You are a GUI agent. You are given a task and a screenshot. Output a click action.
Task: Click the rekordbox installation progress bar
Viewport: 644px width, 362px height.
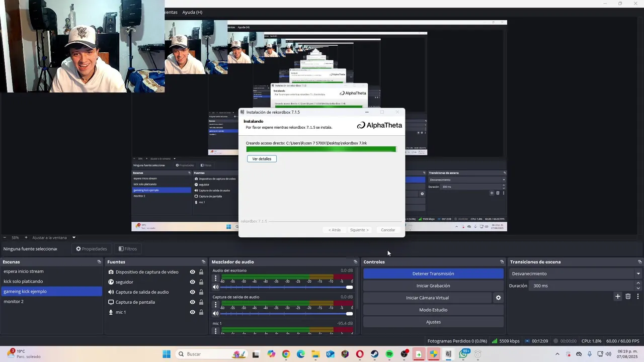[321, 149]
